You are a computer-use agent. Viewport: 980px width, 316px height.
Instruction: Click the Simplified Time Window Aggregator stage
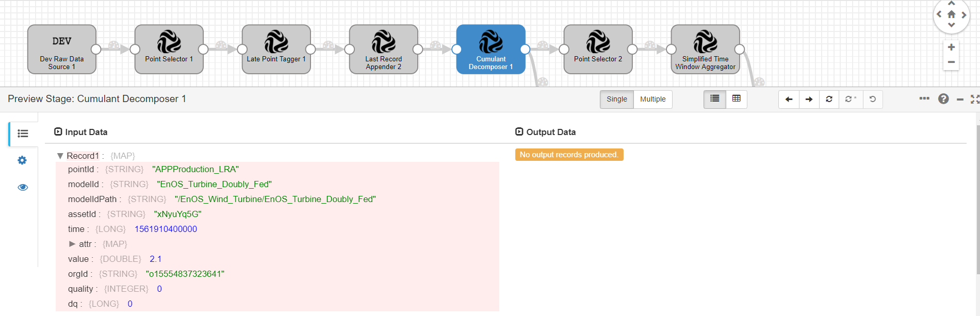click(705, 49)
